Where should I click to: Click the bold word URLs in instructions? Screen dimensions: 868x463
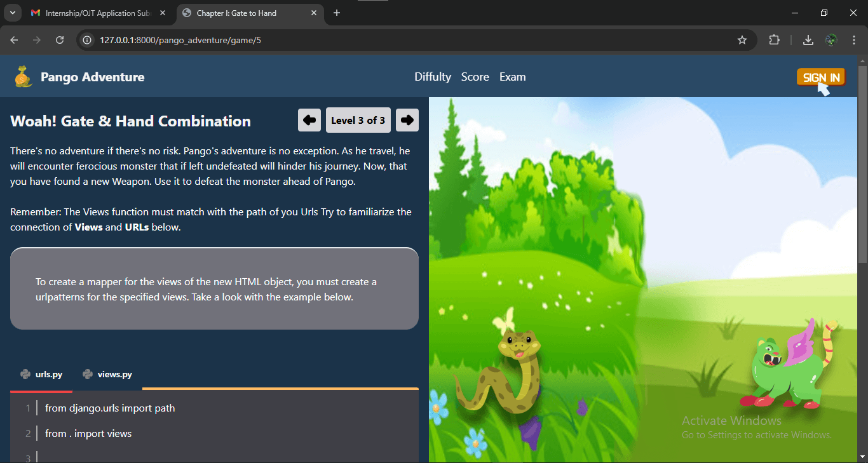(x=137, y=227)
